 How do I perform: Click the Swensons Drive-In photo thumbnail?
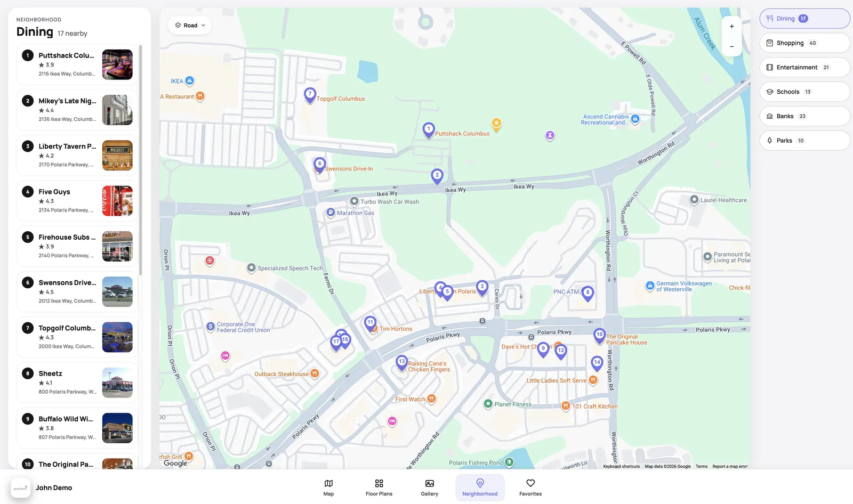tap(117, 291)
